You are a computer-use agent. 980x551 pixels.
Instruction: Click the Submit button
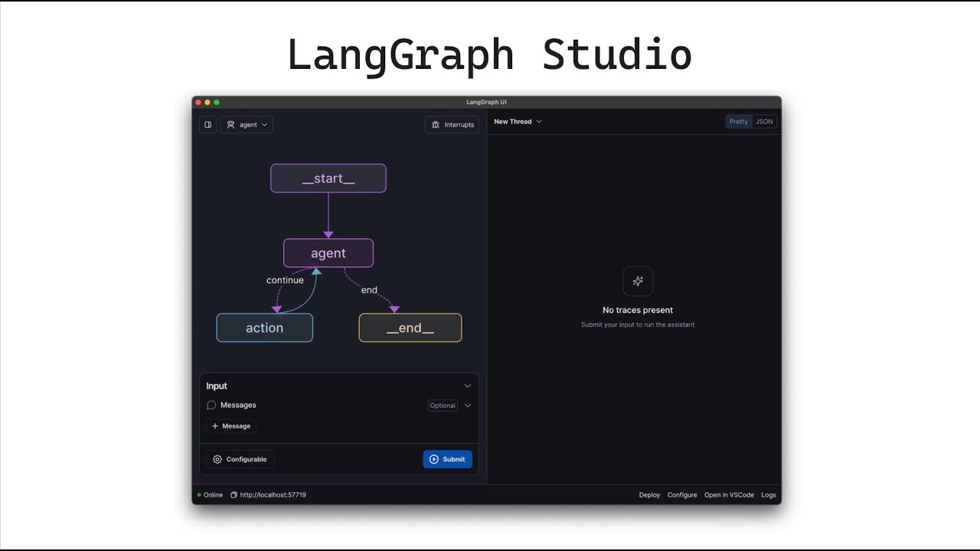click(x=447, y=459)
